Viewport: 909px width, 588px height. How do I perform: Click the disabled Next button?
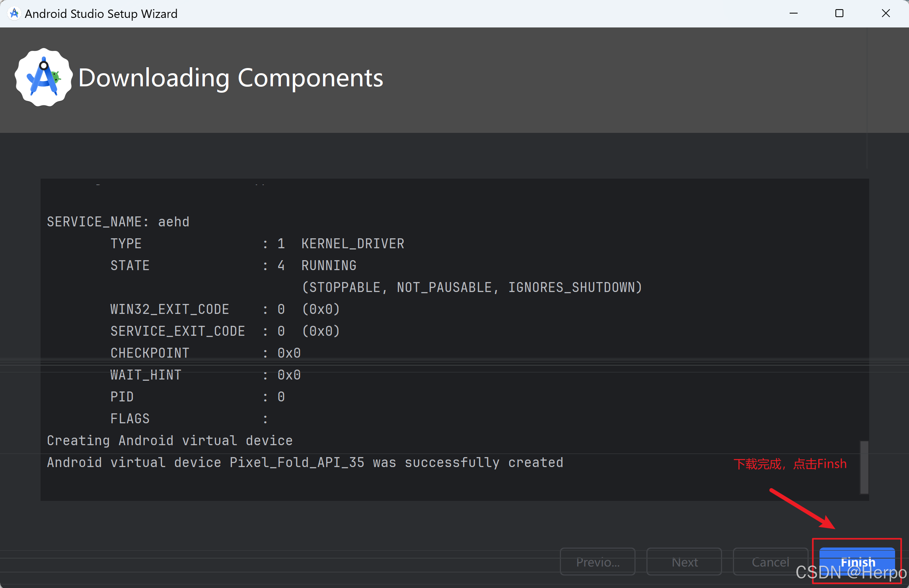(684, 562)
